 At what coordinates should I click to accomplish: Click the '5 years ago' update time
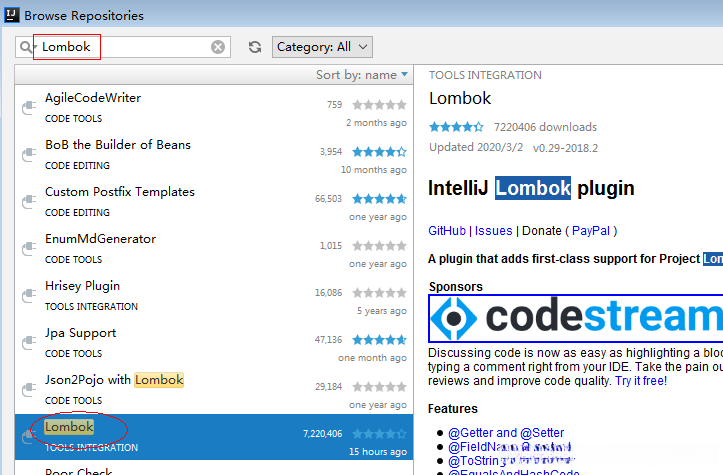[x=382, y=311]
